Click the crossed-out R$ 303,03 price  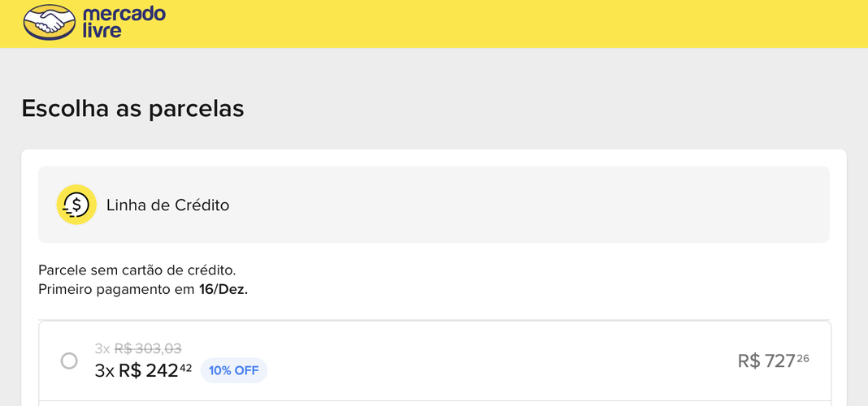(x=148, y=348)
